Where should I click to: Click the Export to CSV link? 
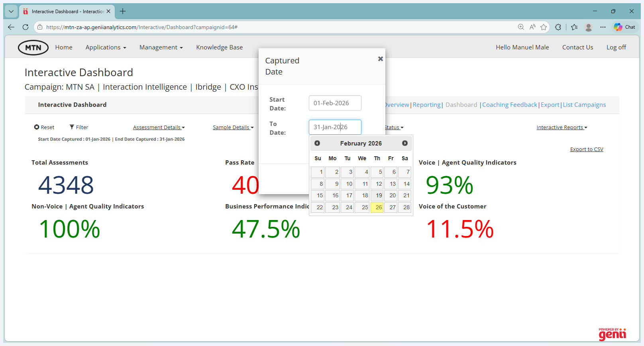586,149
